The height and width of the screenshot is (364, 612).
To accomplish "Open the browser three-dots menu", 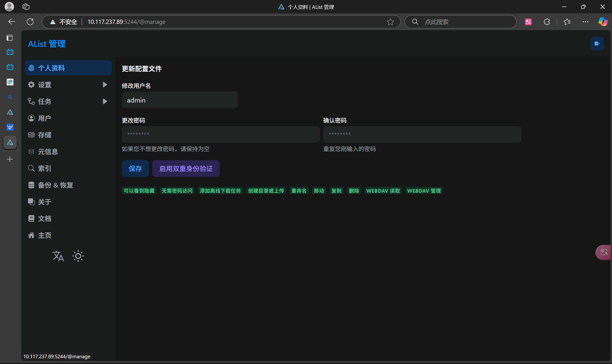I will pos(585,22).
